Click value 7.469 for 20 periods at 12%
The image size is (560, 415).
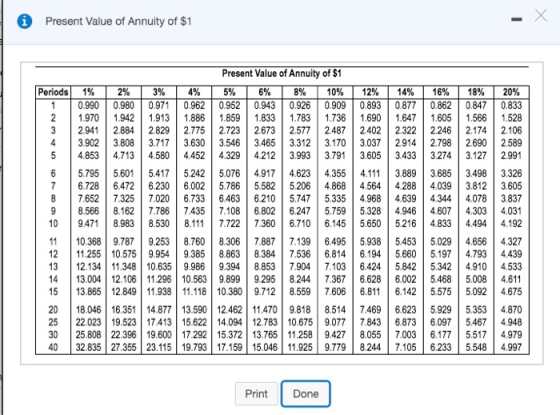(x=370, y=310)
